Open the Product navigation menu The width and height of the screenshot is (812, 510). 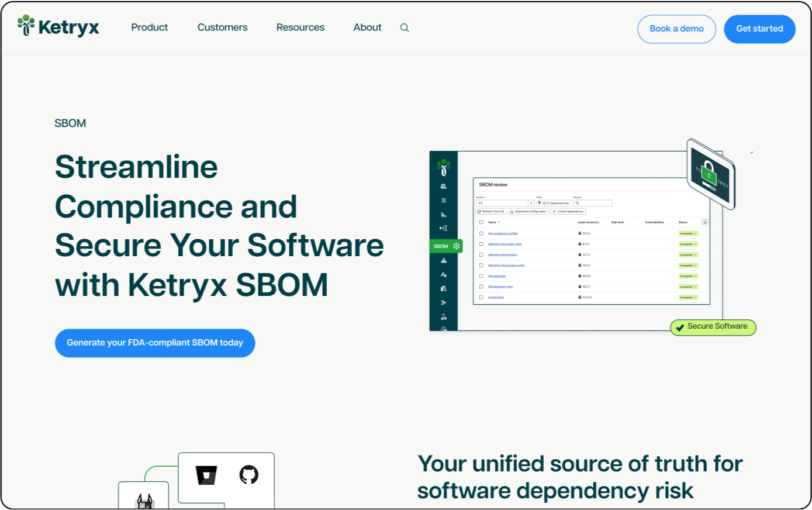[149, 27]
